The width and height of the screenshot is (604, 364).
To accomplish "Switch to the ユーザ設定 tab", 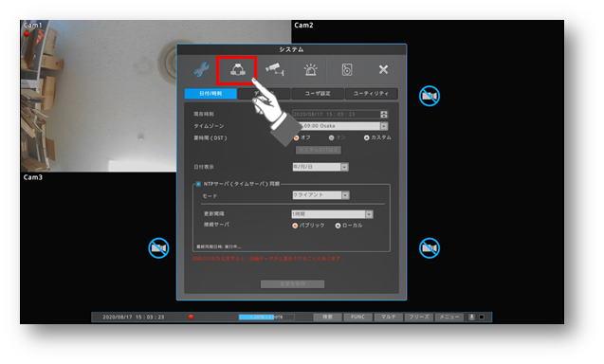I will click(x=318, y=94).
